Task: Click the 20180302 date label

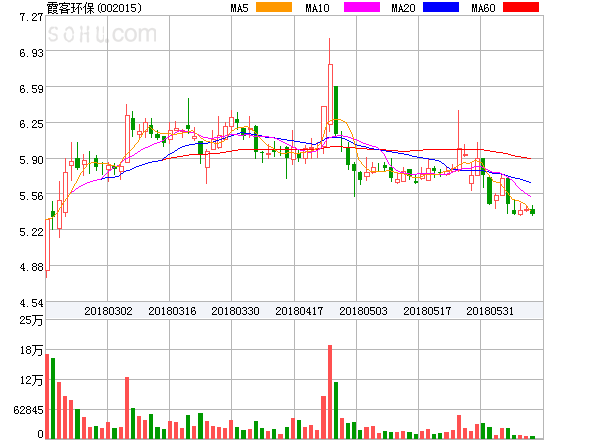Action: (108, 311)
